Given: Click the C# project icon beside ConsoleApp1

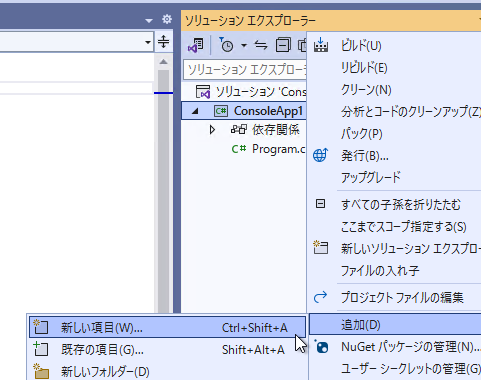Looking at the screenshot, I should (221, 111).
